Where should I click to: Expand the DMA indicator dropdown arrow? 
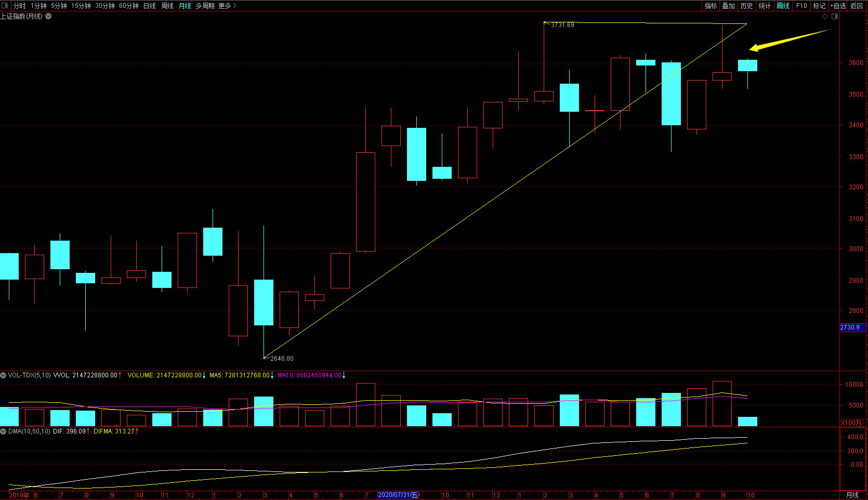click(4, 431)
